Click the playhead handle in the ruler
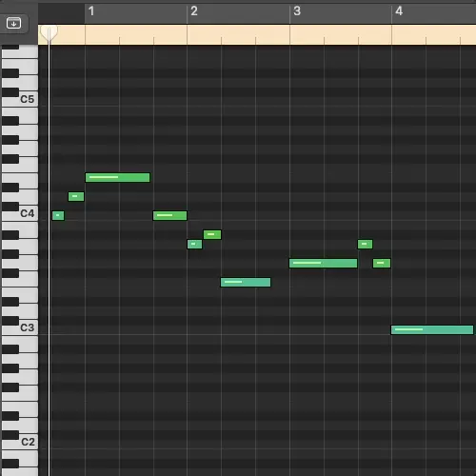Image resolution: width=476 pixels, height=476 pixels. click(50, 32)
